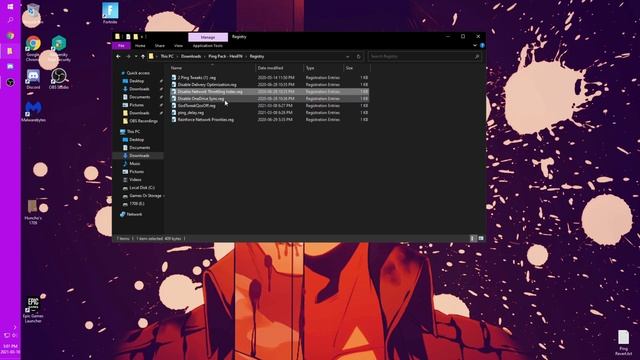The width and height of the screenshot is (640, 360).
Task: Select the Discord desktop shortcut
Action: click(33, 79)
